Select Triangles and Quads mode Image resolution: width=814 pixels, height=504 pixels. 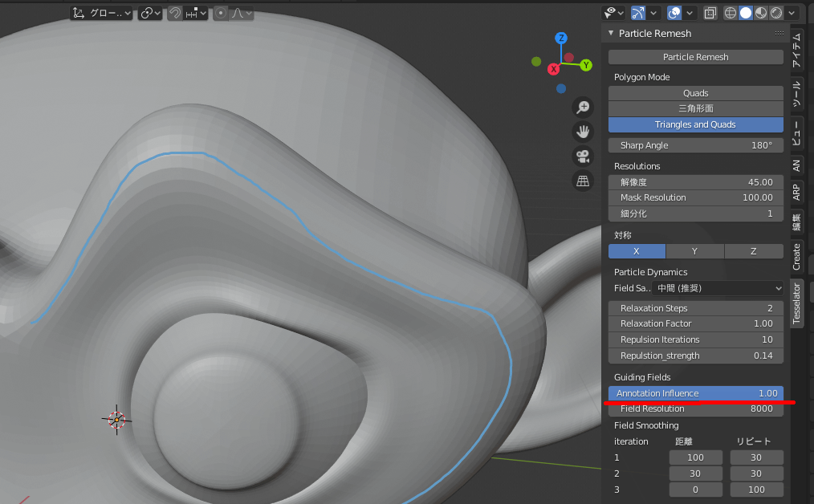(x=696, y=124)
